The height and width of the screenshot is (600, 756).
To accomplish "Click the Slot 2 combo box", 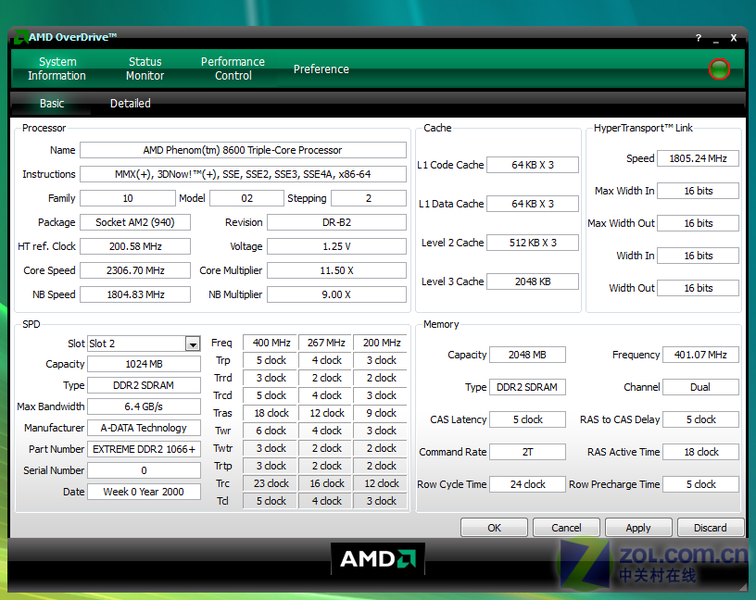I will (144, 343).
